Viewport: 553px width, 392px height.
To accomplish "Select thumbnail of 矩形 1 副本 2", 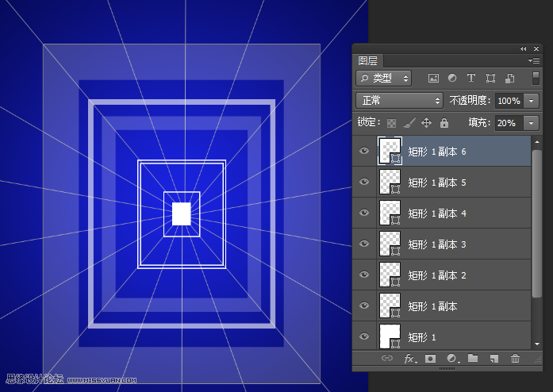I will pyautogui.click(x=390, y=275).
